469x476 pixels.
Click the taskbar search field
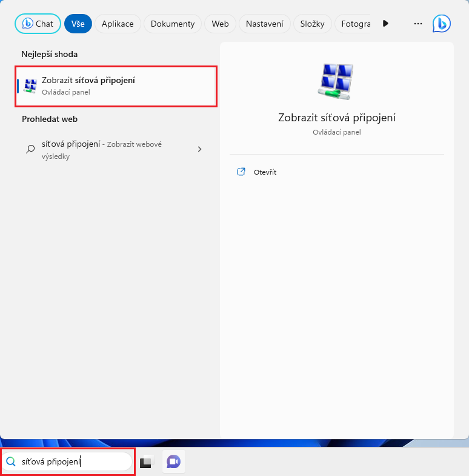tap(67, 461)
